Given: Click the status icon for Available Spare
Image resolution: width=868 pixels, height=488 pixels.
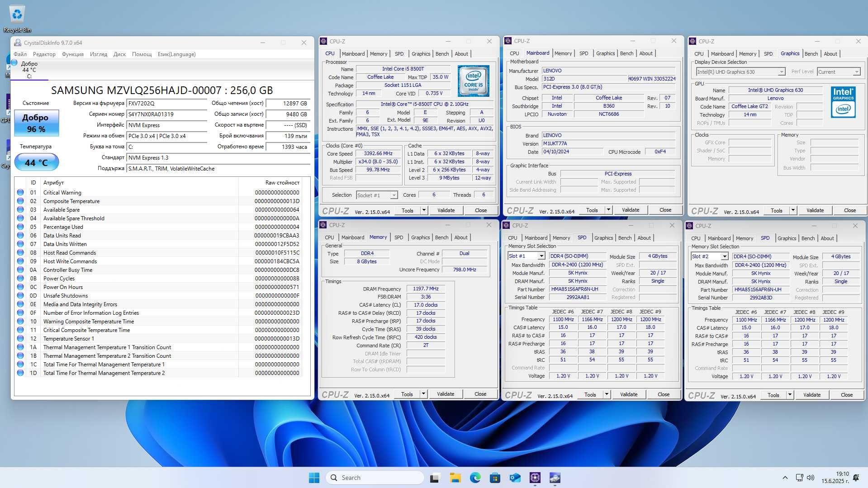Looking at the screenshot, I should [20, 209].
